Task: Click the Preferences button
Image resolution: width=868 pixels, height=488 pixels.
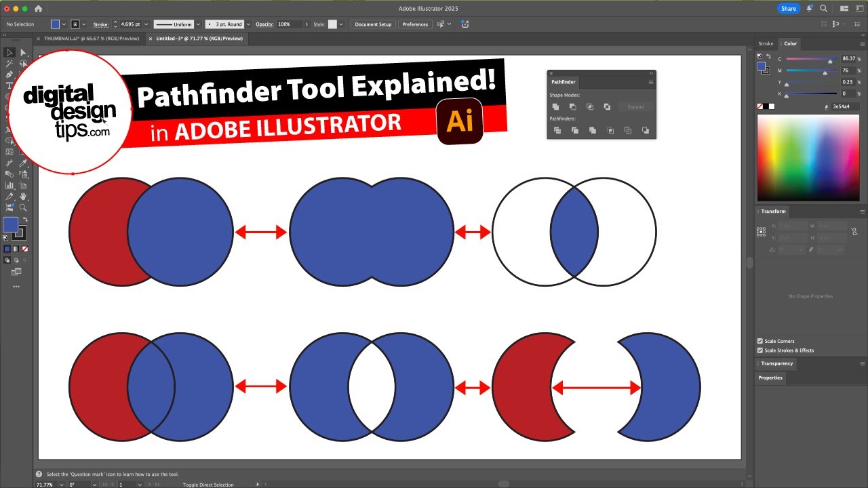Action: pos(415,24)
